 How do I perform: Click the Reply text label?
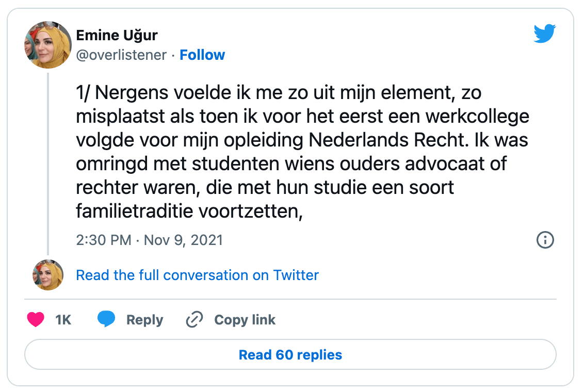tap(144, 320)
